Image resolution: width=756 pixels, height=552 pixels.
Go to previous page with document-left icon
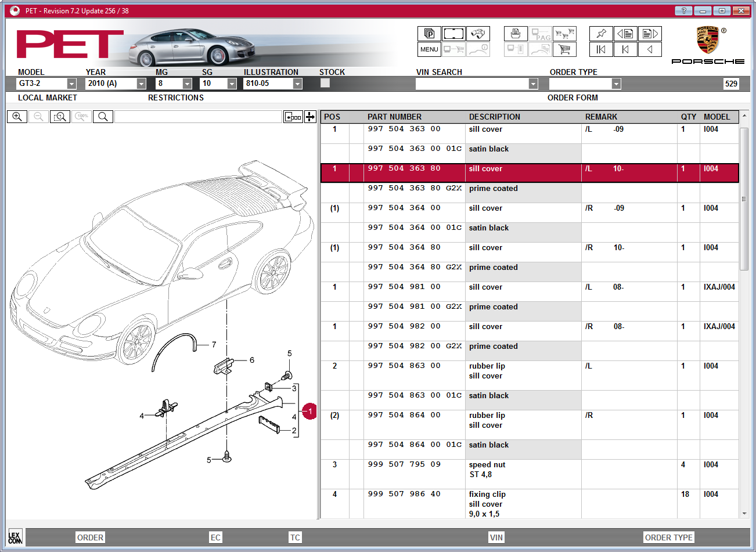625,34
